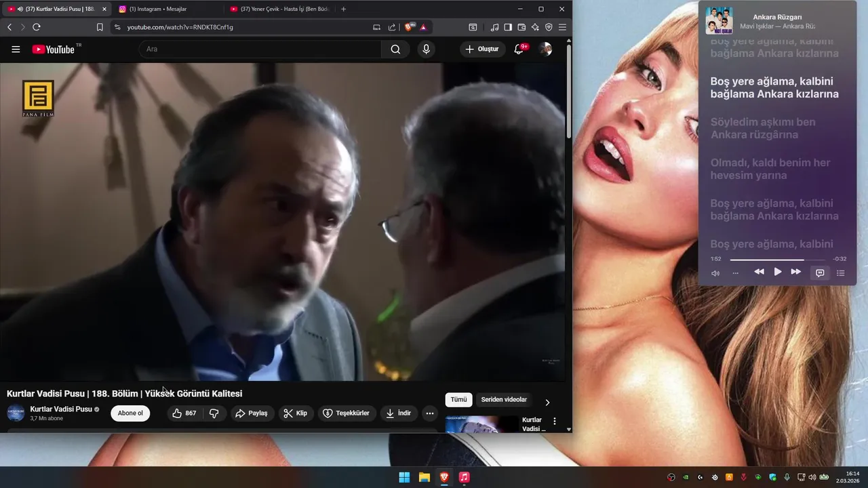Open mini player three-dot more menu

click(x=735, y=273)
